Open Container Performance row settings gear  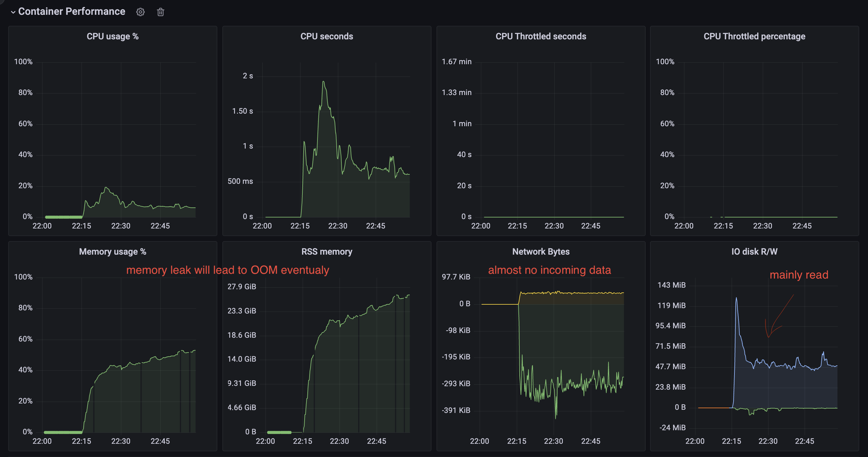[140, 12]
